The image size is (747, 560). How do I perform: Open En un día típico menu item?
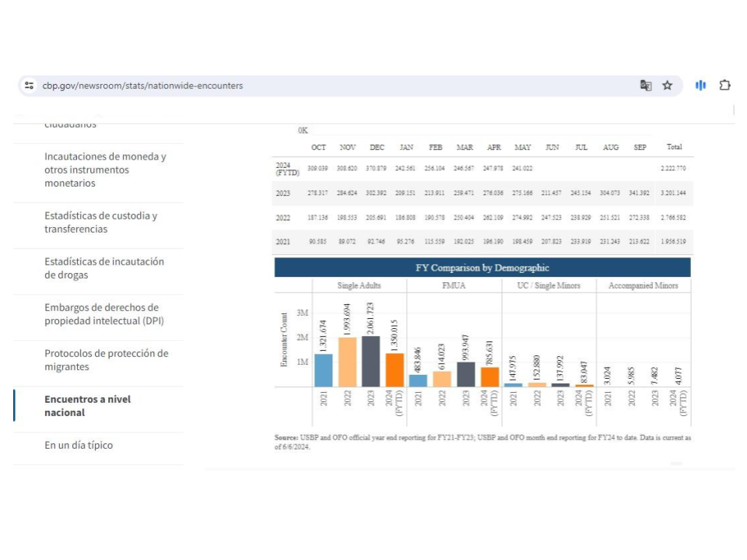click(79, 445)
